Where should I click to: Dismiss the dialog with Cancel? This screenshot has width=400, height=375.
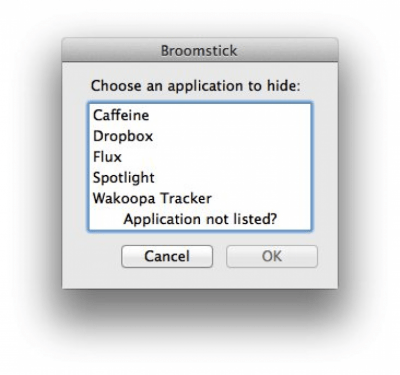167,256
